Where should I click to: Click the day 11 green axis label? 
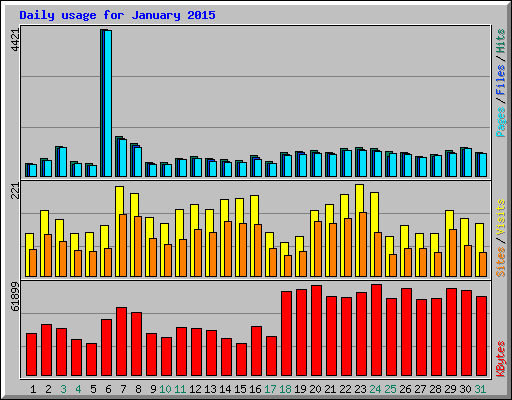coord(180,389)
